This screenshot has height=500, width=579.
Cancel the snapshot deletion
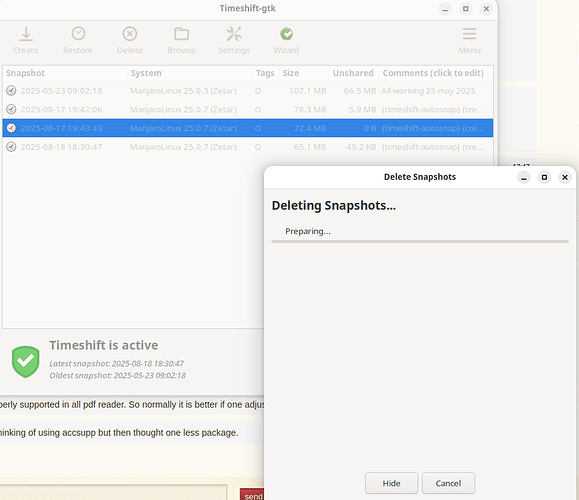(x=448, y=483)
